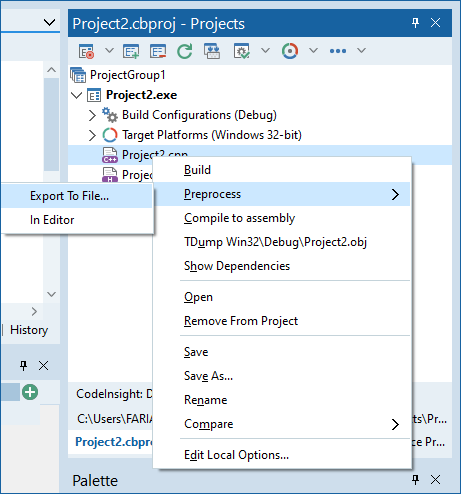Toggle the pin on Palette panel
Screen dimensions: 461x494
pos(415,480)
